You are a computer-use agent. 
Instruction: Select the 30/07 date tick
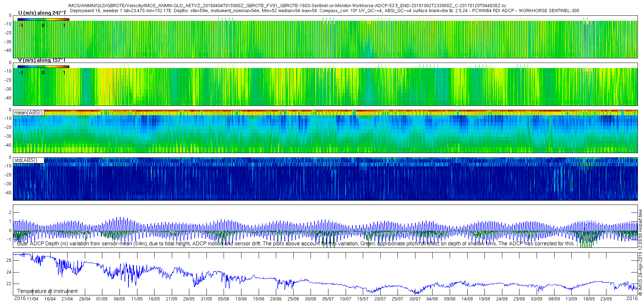coord(415,299)
